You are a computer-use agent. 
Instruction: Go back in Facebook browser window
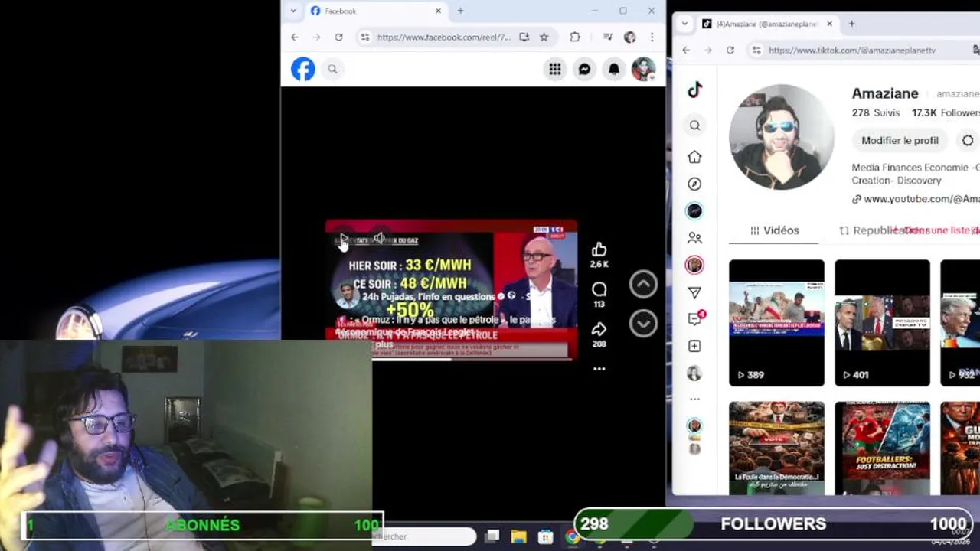[x=295, y=37]
